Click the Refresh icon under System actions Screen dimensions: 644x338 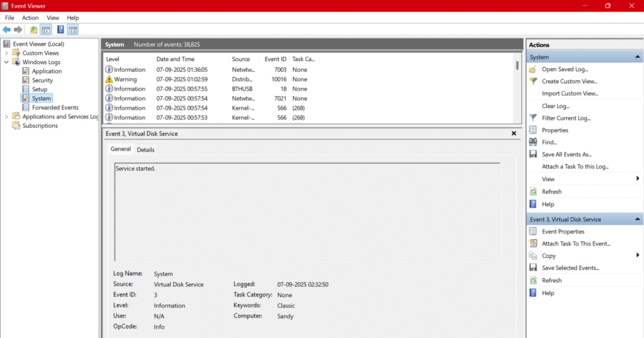coord(533,191)
